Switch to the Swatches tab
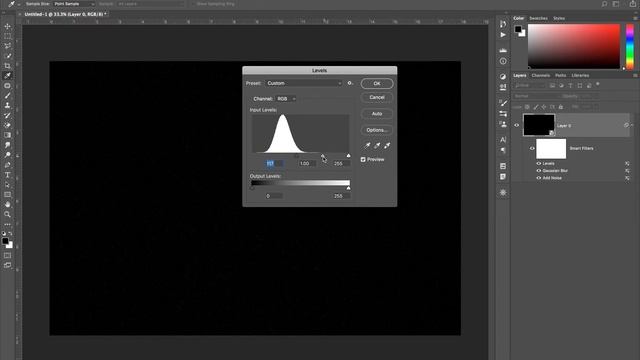Screen dimensions: 640x360 pos(538,18)
